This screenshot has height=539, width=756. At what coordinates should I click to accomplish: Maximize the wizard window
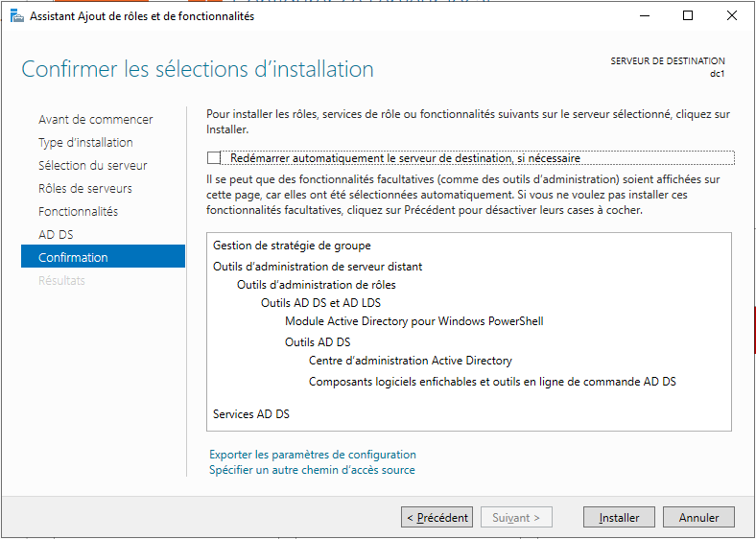pyautogui.click(x=688, y=16)
